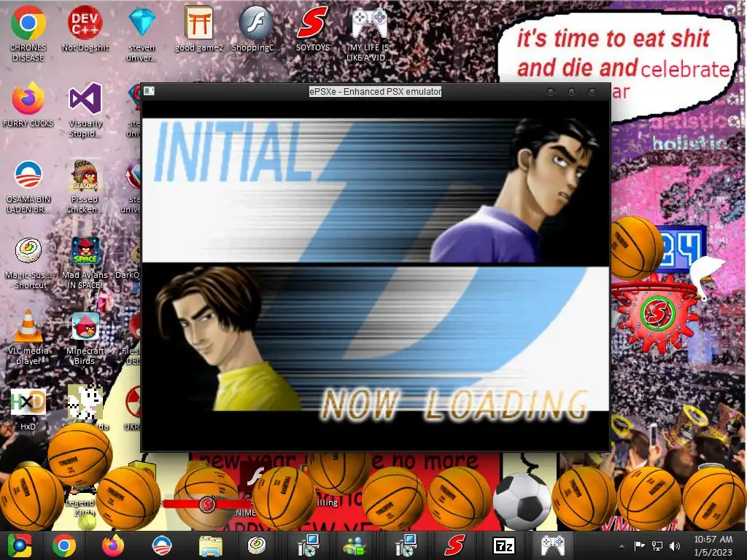This screenshot has height=560, width=747.
Task: Open the Start button on the taskbar
Action: click(20, 545)
